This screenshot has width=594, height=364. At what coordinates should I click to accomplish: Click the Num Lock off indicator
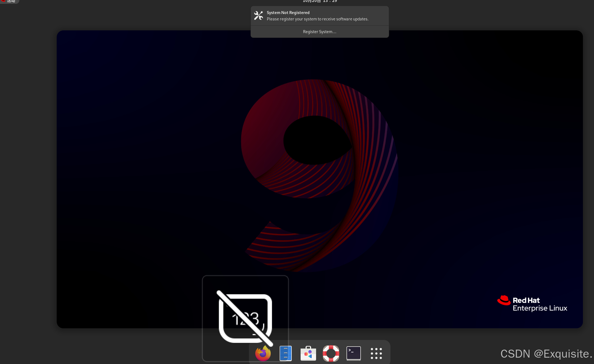[245, 318]
